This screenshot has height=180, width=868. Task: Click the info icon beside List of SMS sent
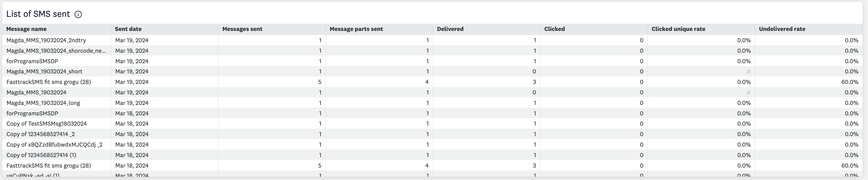[78, 15]
